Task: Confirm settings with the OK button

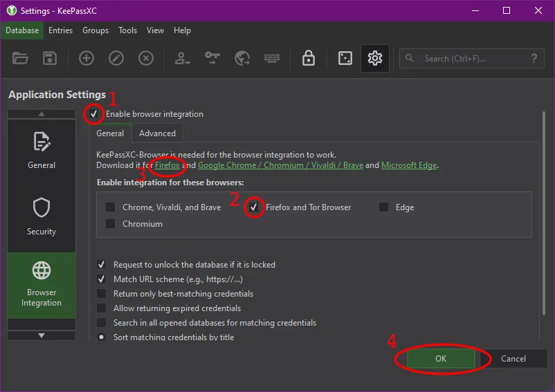Action: (x=441, y=358)
